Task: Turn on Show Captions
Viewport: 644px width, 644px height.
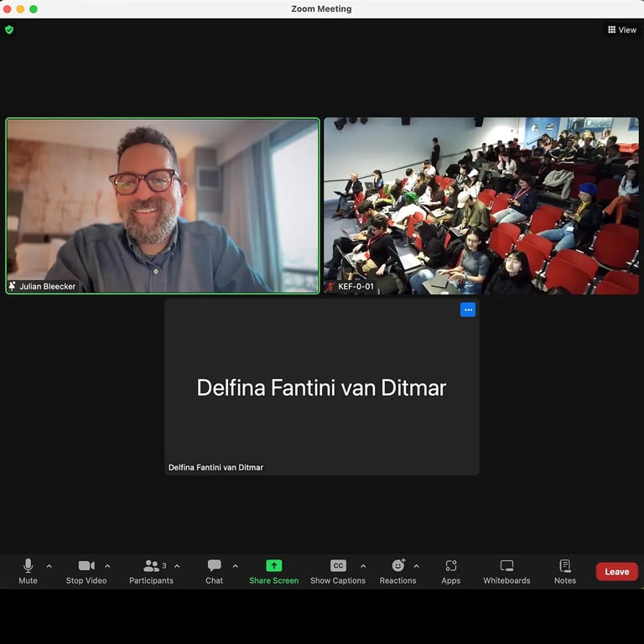Action: pos(338,571)
